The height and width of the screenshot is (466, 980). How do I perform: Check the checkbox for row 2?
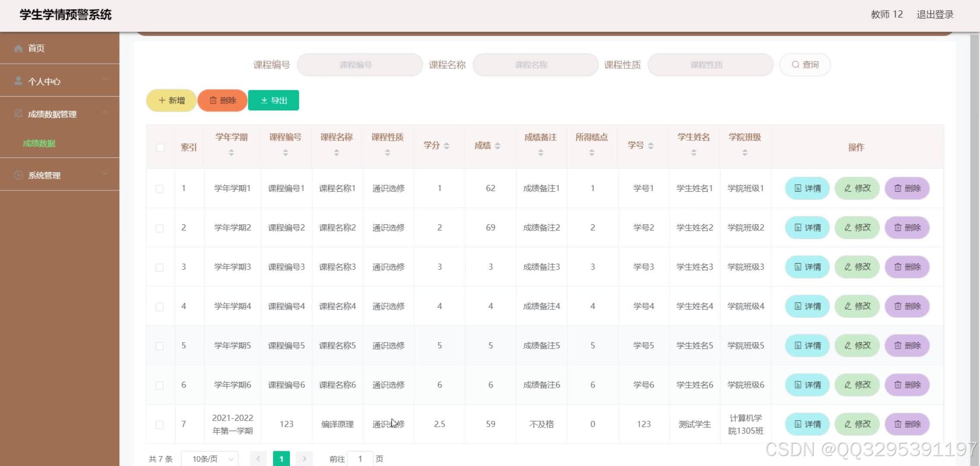coord(160,228)
